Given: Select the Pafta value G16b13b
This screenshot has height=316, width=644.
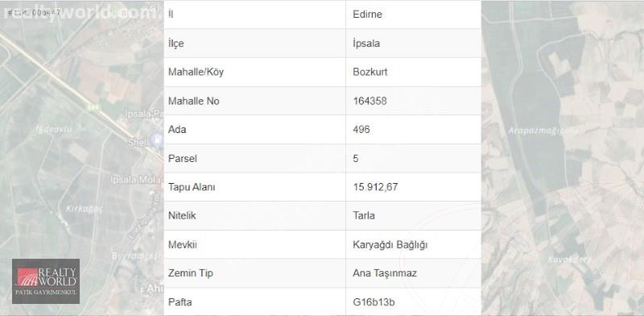Looking at the screenshot, I should [x=374, y=302].
